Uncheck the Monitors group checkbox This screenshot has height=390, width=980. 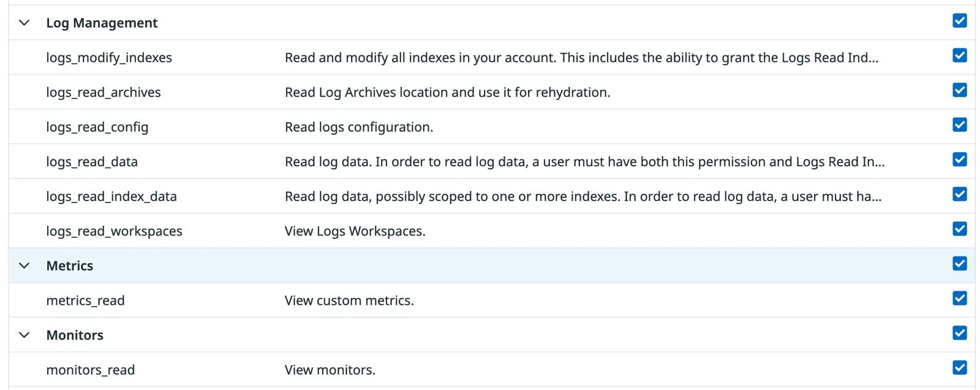[960, 333]
